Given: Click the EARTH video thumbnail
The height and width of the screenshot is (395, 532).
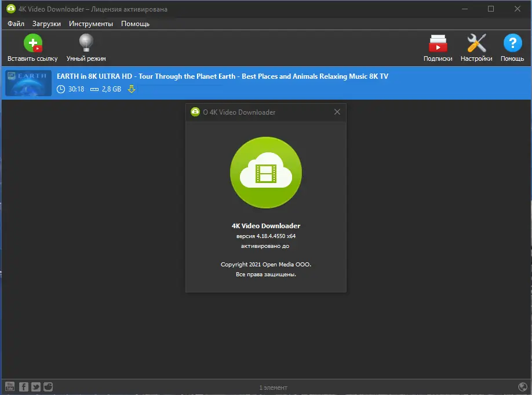Looking at the screenshot, I should (28, 83).
